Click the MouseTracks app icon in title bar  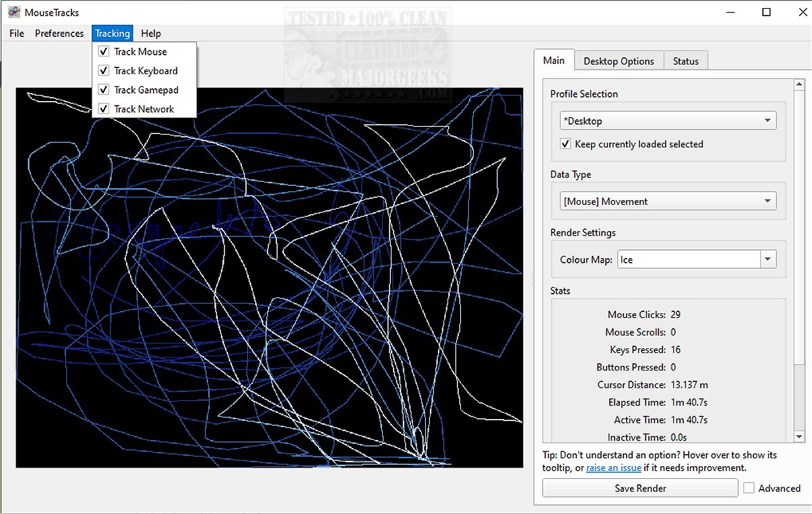(13, 12)
